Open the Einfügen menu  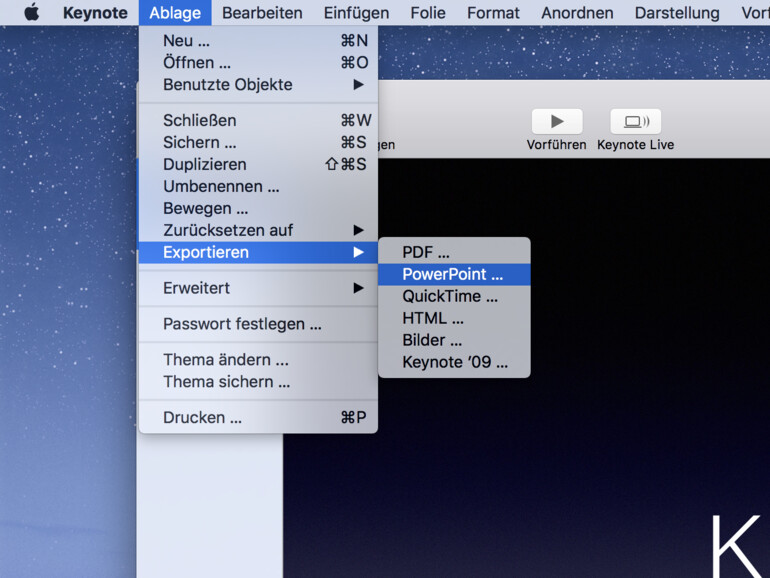(x=357, y=12)
